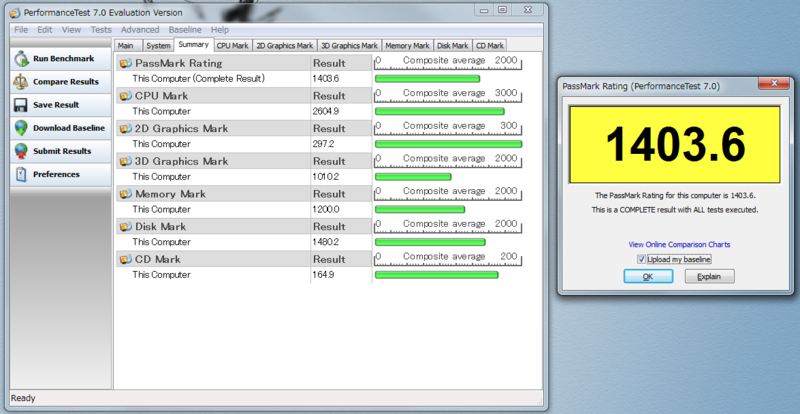Click the Download Baseline globe icon
The width and height of the screenshot is (800, 414).
21,128
